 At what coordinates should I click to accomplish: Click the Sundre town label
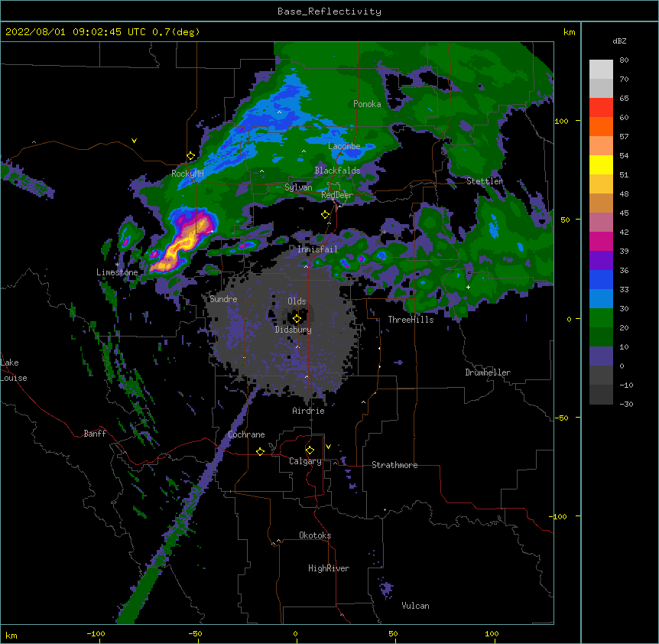223,299
